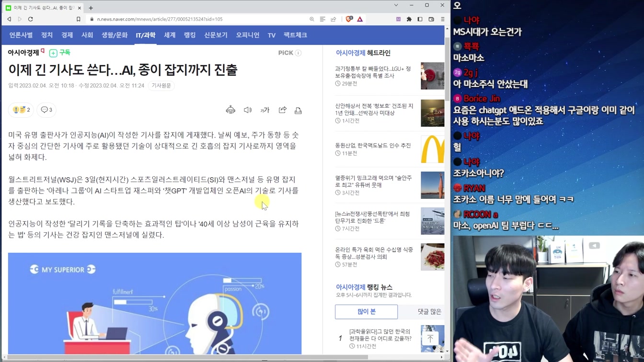Click the 기사원문 original article button

[161, 86]
